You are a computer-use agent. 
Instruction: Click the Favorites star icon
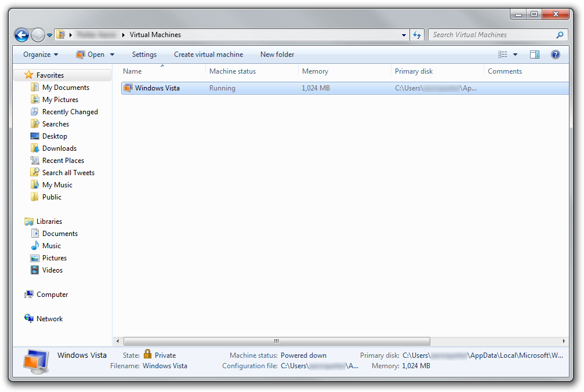(x=28, y=75)
